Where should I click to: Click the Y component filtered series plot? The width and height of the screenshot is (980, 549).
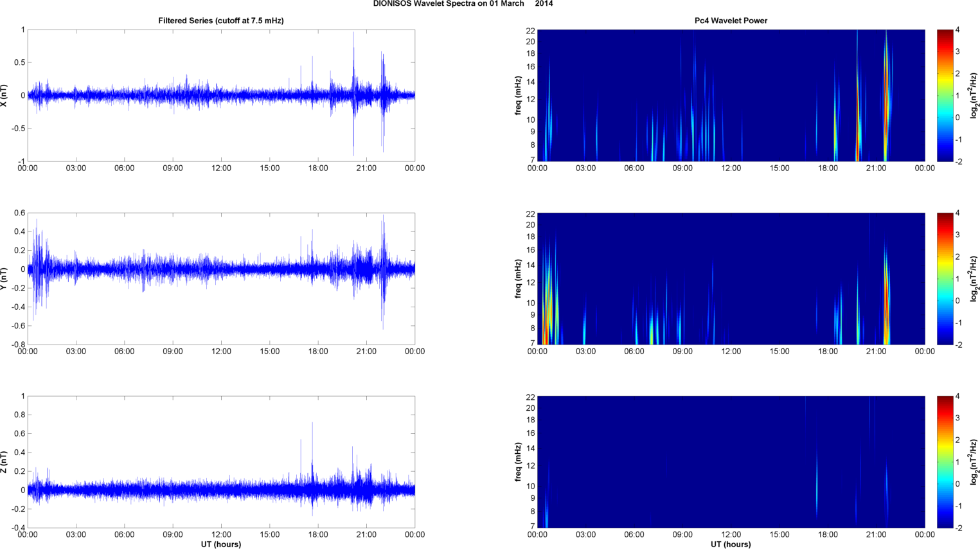(221, 278)
